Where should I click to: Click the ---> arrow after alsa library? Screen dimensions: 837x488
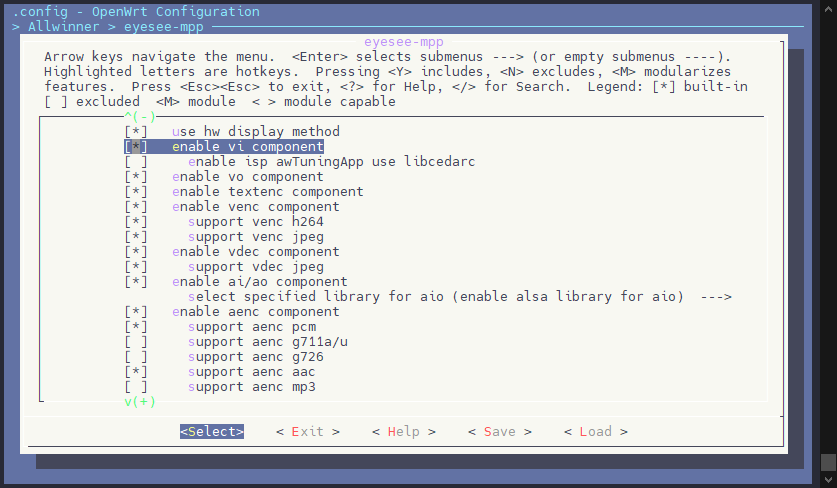(716, 297)
